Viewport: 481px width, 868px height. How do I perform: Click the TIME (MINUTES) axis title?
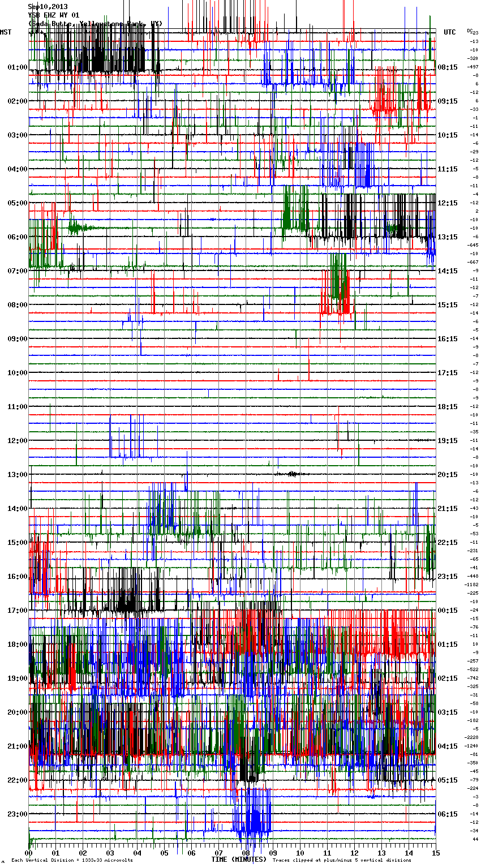tap(239, 860)
